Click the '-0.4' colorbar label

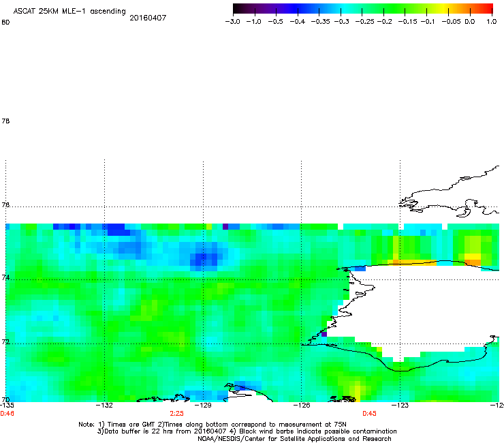[x=298, y=22]
